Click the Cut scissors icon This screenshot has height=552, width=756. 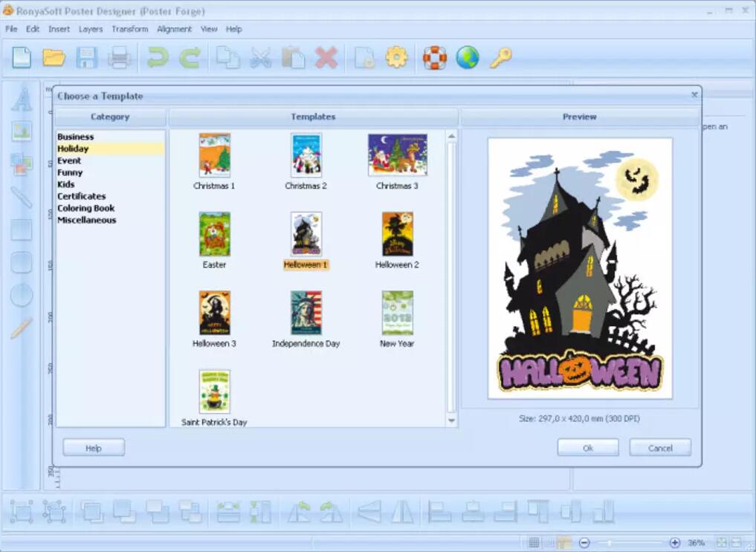261,58
